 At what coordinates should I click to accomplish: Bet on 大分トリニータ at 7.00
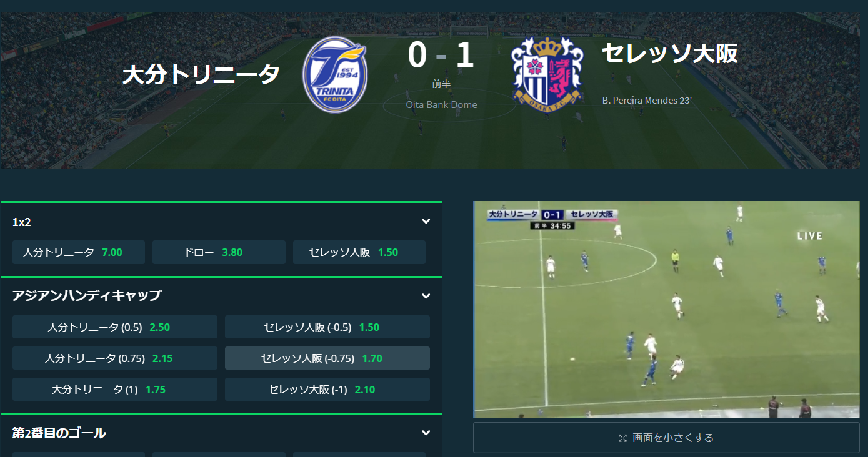point(79,252)
